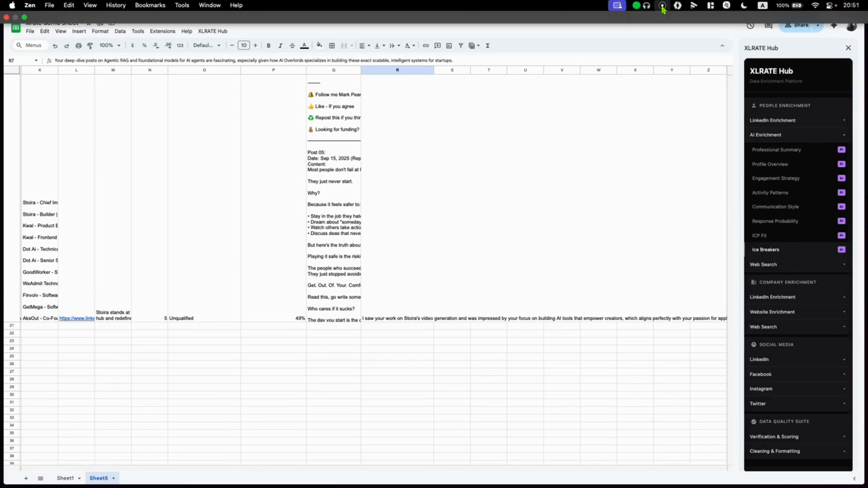Open the font dropdown showing Default
Viewport: 868px width, 488px height.
pos(207,45)
